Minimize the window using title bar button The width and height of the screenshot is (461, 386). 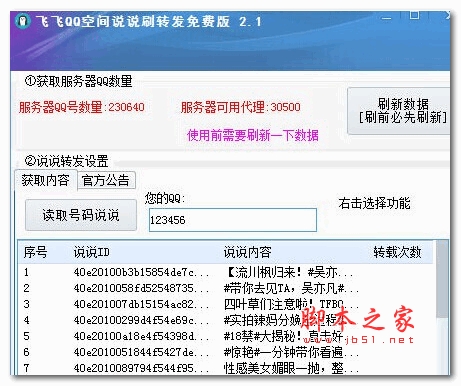[387, 18]
